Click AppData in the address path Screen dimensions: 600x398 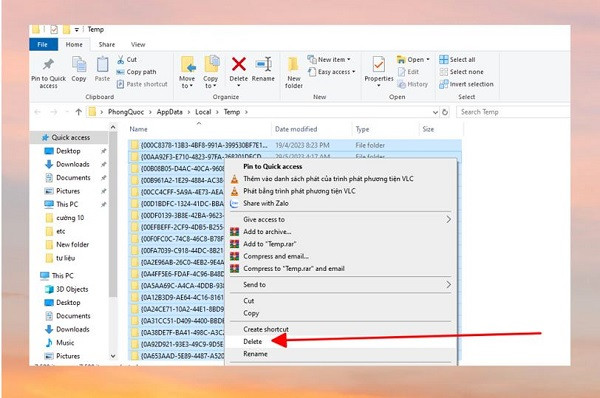coord(170,112)
